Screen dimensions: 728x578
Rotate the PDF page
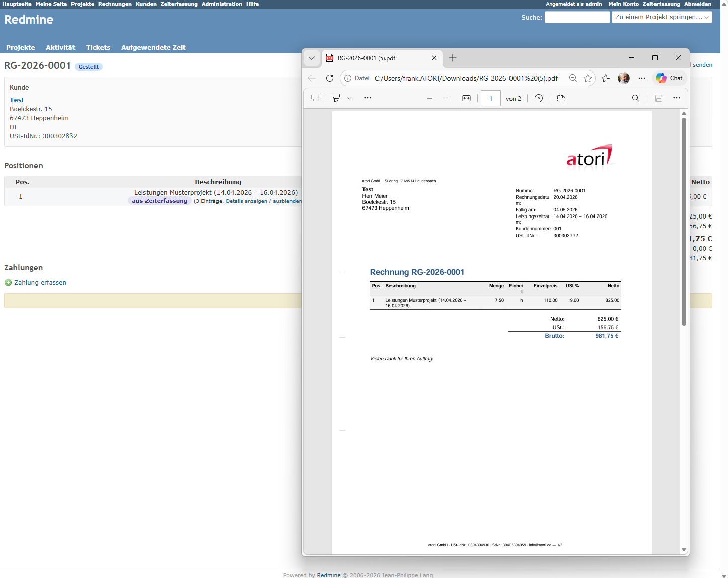tap(538, 98)
